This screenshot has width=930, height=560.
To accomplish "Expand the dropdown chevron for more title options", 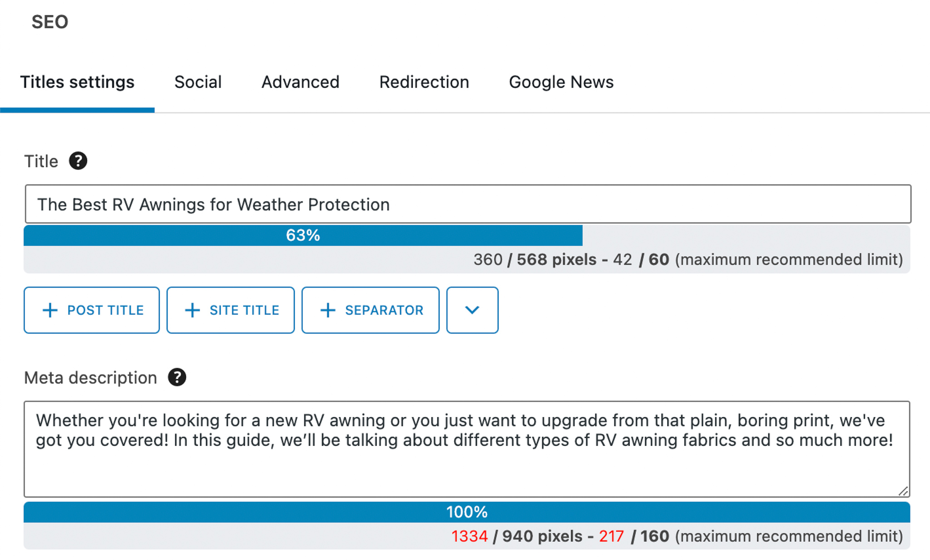I will [472, 310].
